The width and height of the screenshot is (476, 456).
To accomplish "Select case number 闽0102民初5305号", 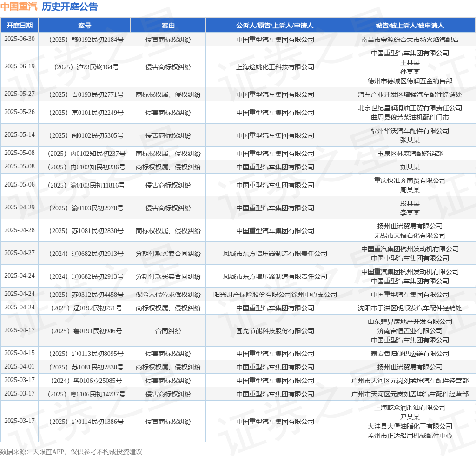I will [86, 135].
